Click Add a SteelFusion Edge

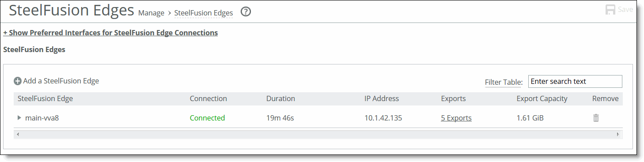pos(61,81)
